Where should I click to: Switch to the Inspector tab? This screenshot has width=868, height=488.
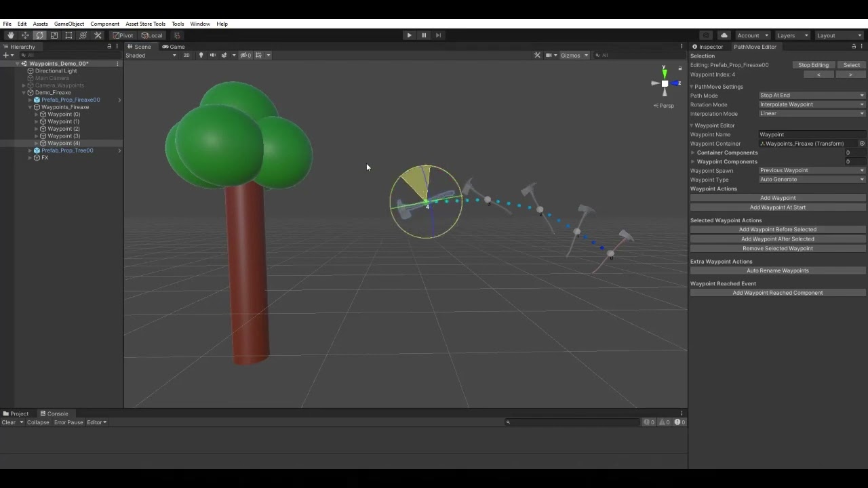click(x=707, y=47)
